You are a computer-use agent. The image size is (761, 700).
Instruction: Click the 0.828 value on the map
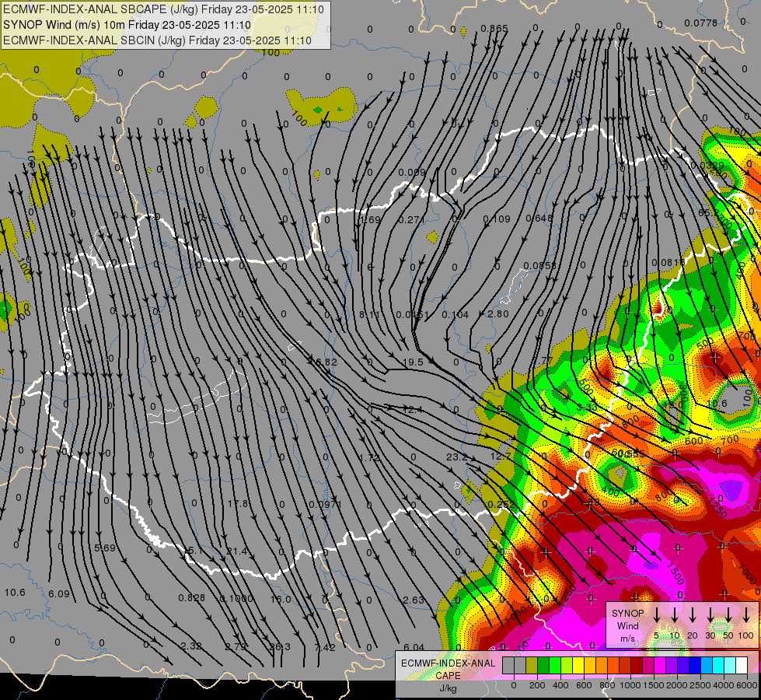point(192,597)
